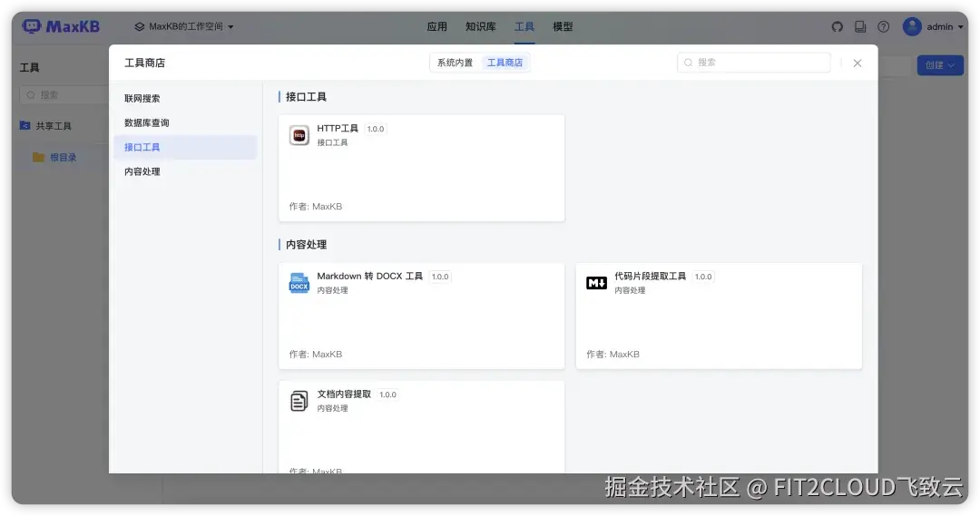Focus the sidebar 搜索 field behind dialog
The width and height of the screenshot is (980, 516).
pos(64,95)
